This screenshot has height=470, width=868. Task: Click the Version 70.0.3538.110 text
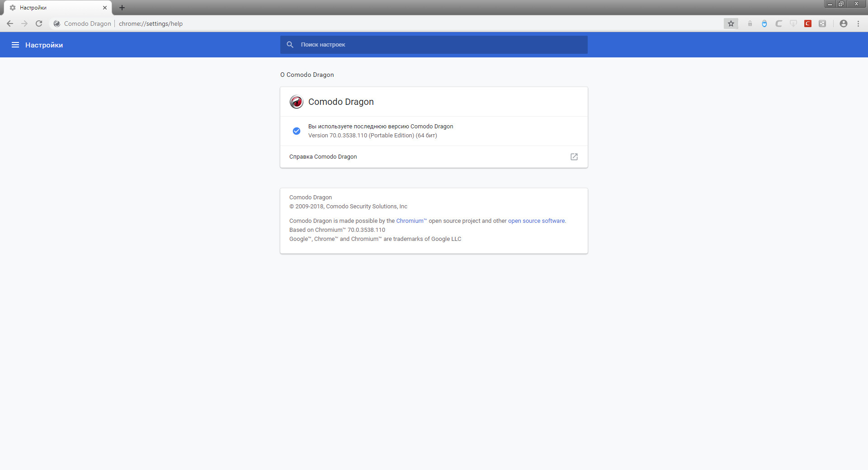coord(373,136)
